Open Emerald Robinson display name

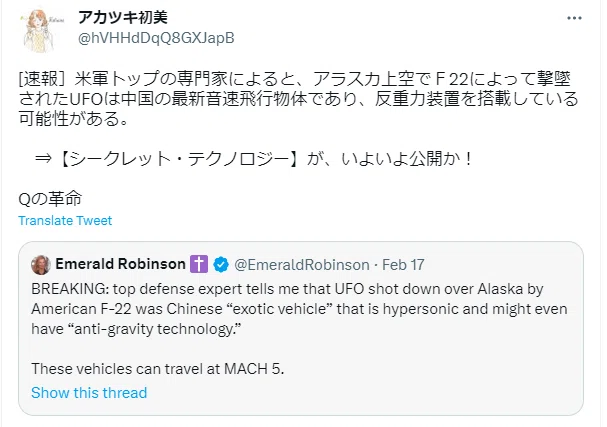click(x=120, y=264)
